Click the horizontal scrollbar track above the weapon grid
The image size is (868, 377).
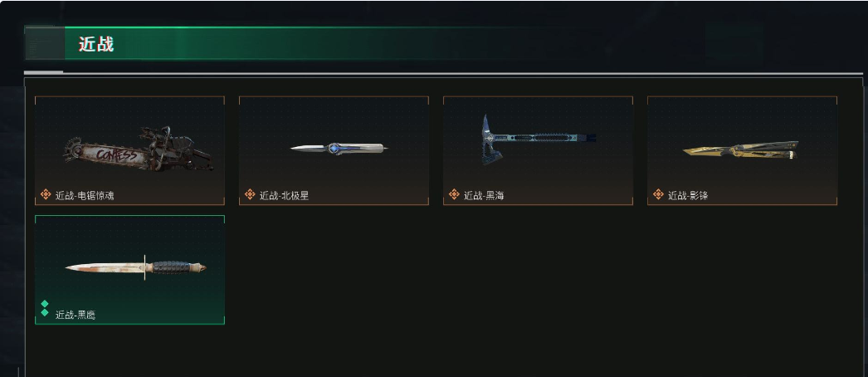point(463,73)
